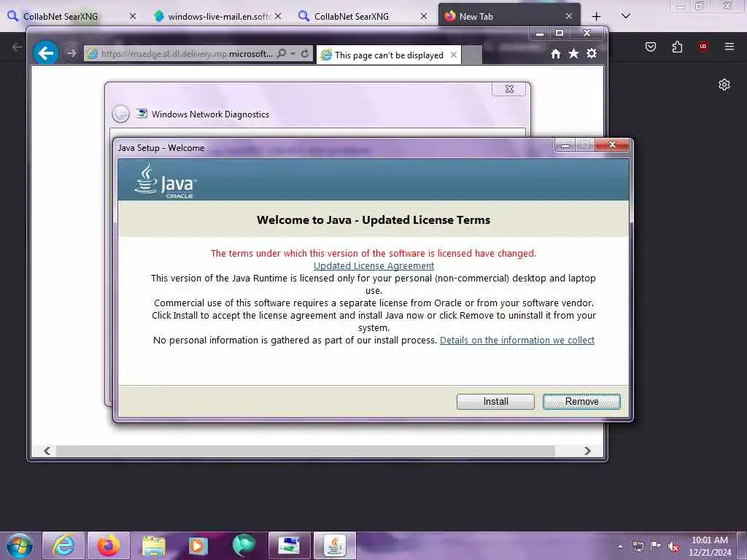Open Windows Media Player taskbar icon
Viewport: 747px width, 560px height.
[x=198, y=545]
